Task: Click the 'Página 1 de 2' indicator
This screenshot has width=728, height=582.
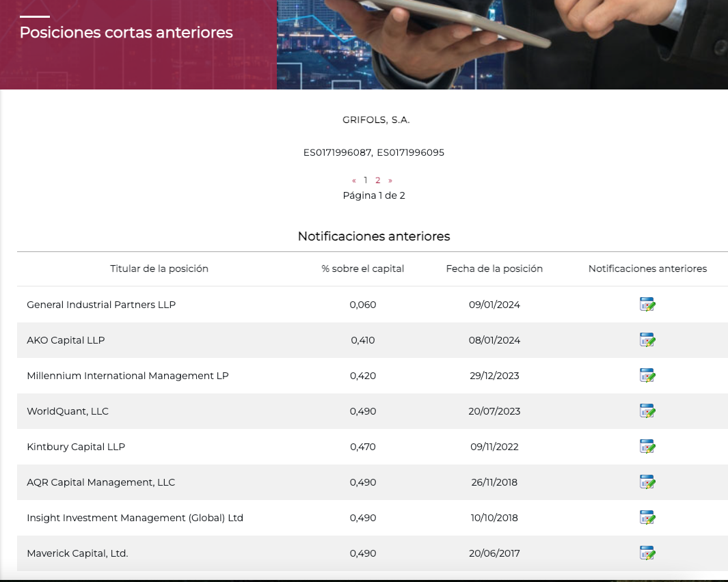Action: click(x=374, y=195)
